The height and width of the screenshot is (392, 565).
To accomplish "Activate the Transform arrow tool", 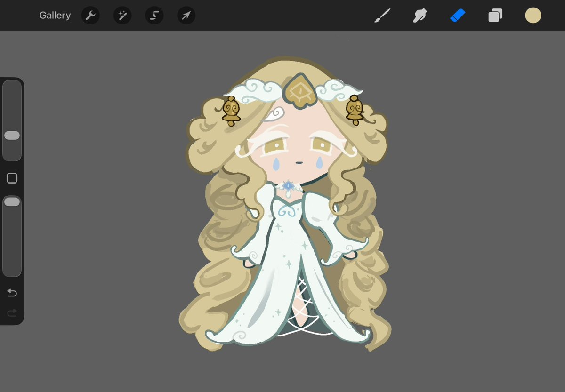I will point(186,16).
